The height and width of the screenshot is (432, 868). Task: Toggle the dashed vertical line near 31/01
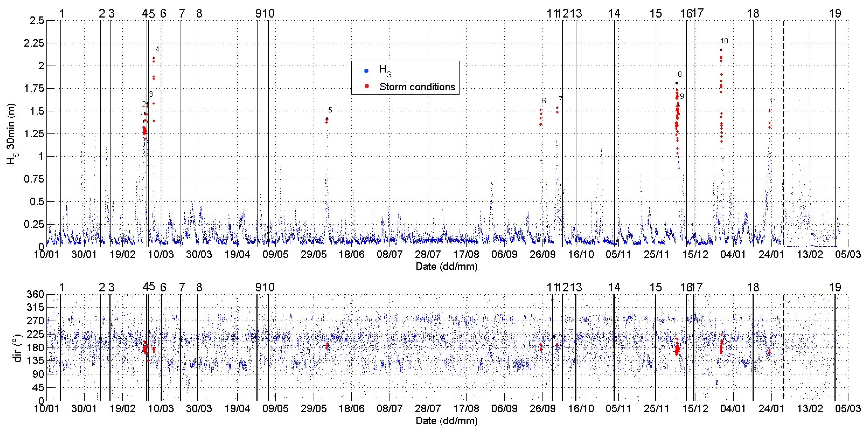click(x=784, y=135)
